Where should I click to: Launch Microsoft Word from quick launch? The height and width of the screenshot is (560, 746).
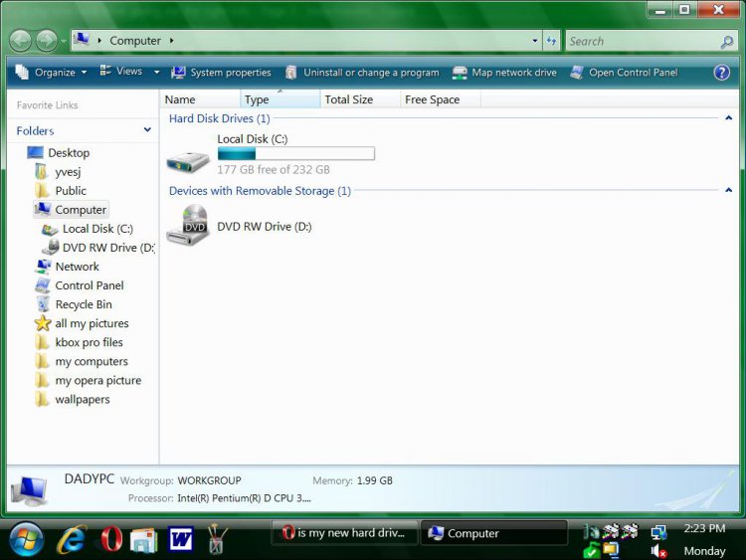(x=181, y=539)
